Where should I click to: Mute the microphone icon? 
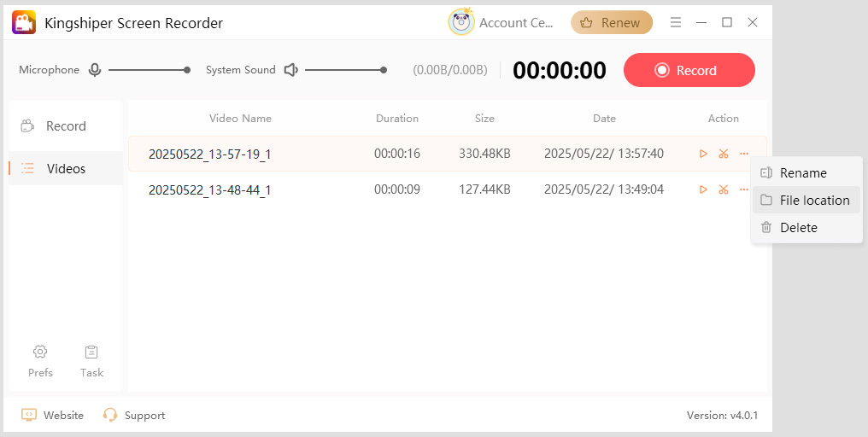[x=95, y=70]
